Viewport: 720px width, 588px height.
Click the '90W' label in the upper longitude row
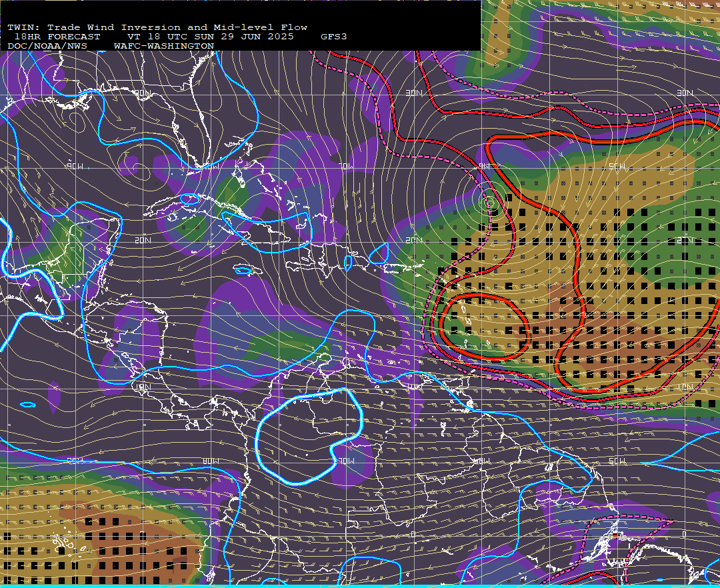point(75,166)
